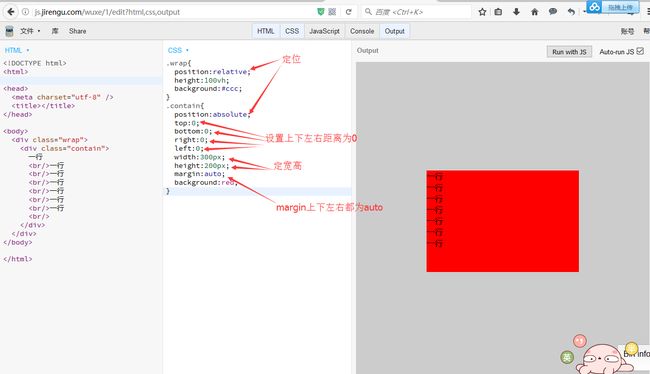Open the bookmarks list clipboard icon
This screenshot has width=650, height=374.
(498, 12)
